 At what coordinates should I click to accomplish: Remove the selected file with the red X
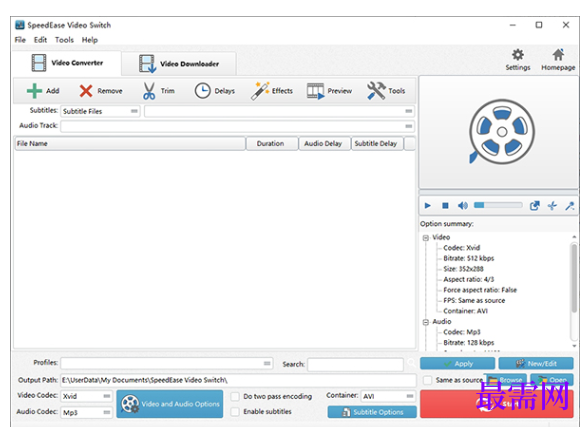[x=86, y=91]
